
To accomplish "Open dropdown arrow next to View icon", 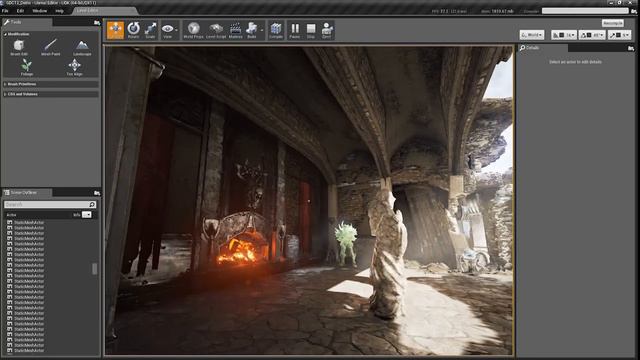I will click(176, 30).
